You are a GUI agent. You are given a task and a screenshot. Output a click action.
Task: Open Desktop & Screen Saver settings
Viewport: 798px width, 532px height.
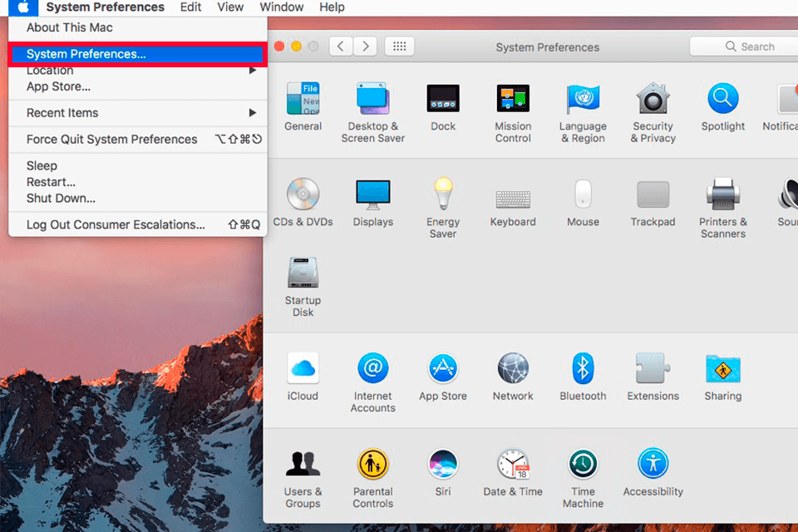click(x=373, y=112)
